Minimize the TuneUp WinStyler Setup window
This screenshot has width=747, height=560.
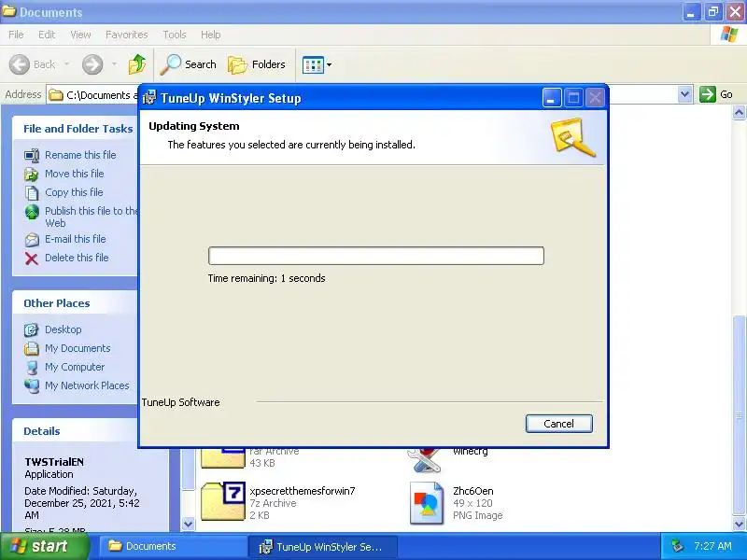click(x=552, y=98)
